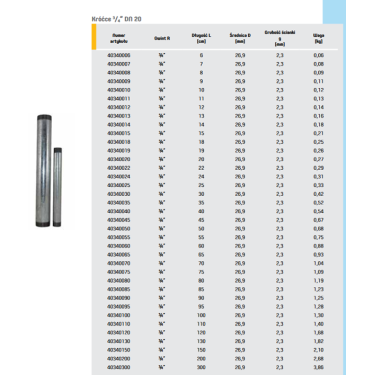The height and width of the screenshot is (375, 375).
Task: Click the 'Króćce ¾" DN 20' table title
Action: point(117,19)
